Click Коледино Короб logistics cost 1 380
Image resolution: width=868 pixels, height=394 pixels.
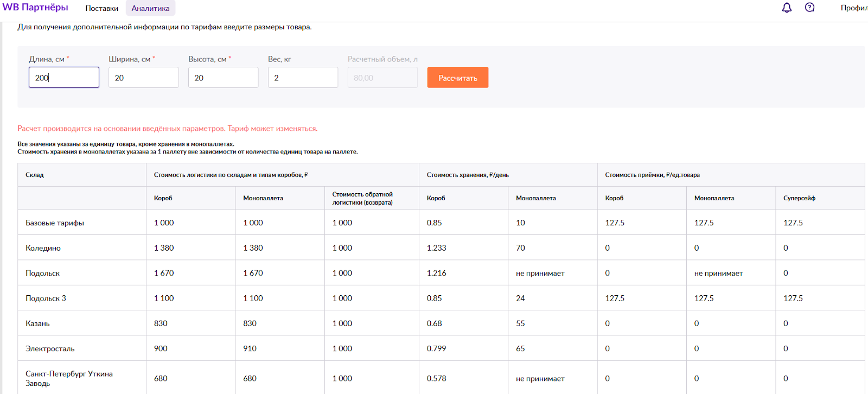(164, 247)
